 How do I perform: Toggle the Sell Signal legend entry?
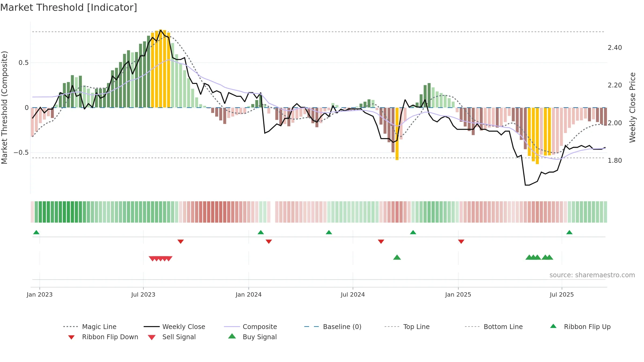click(x=172, y=337)
